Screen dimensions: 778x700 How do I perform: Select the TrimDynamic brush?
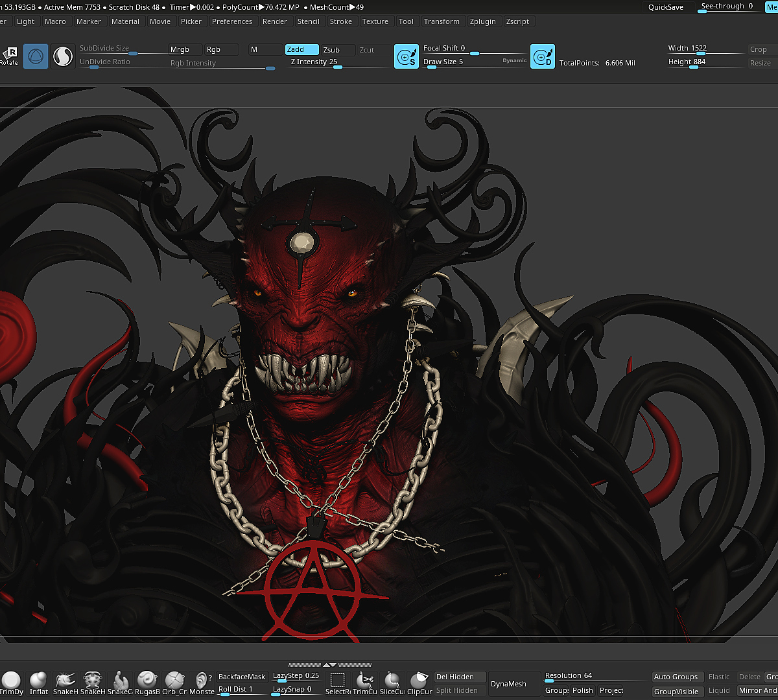pyautogui.click(x=12, y=683)
